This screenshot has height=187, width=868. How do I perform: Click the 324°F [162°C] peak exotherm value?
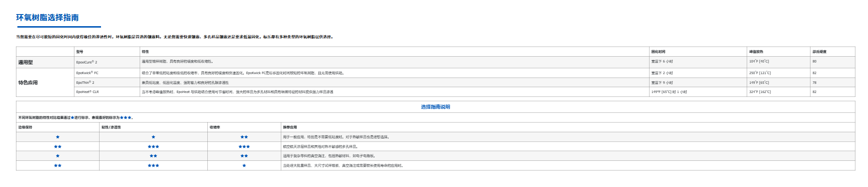coord(760,92)
